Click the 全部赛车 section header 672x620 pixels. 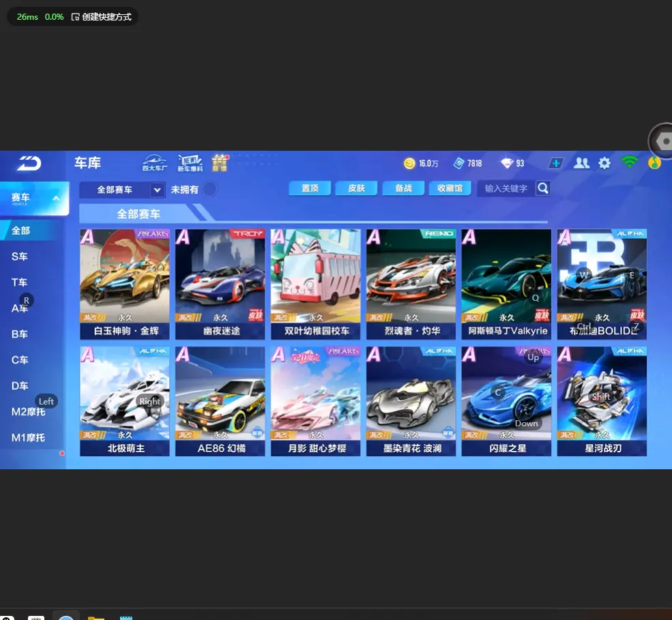click(138, 213)
